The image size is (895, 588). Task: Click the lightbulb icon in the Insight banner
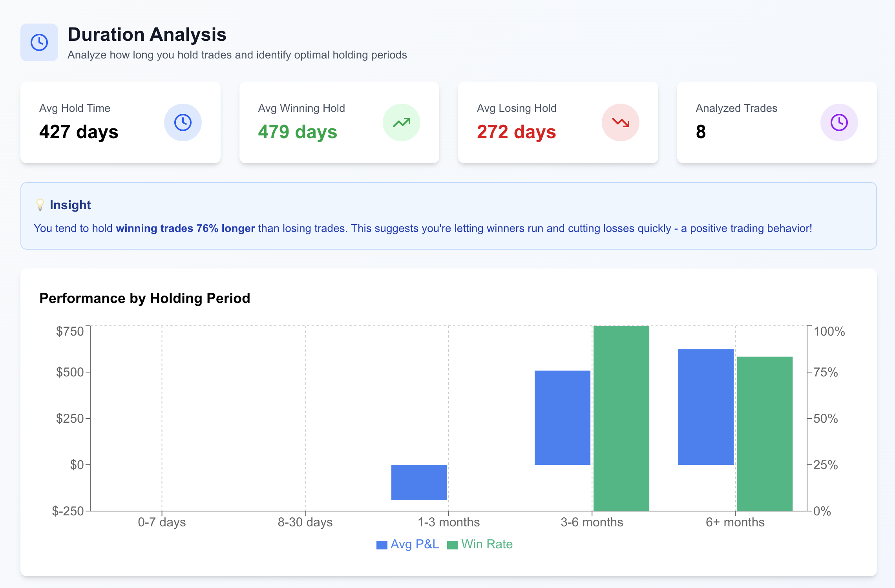pos(40,205)
